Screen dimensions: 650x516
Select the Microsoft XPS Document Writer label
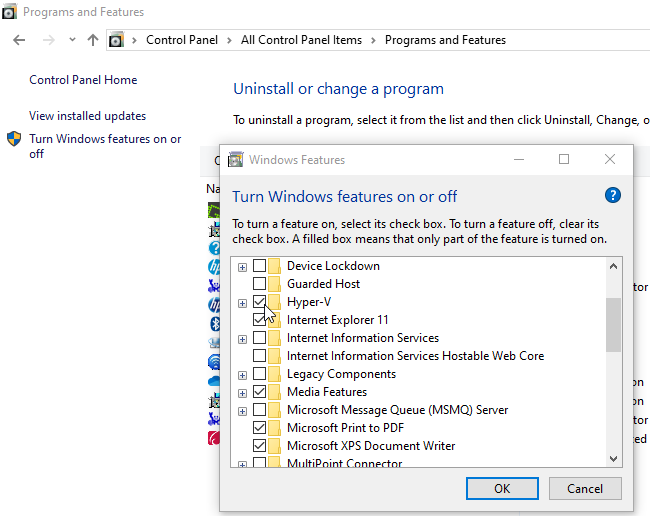click(x=371, y=446)
